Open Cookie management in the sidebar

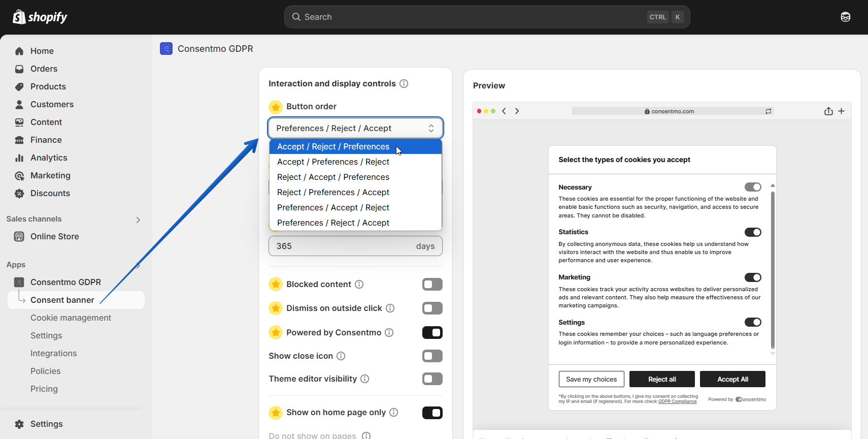pyautogui.click(x=71, y=318)
